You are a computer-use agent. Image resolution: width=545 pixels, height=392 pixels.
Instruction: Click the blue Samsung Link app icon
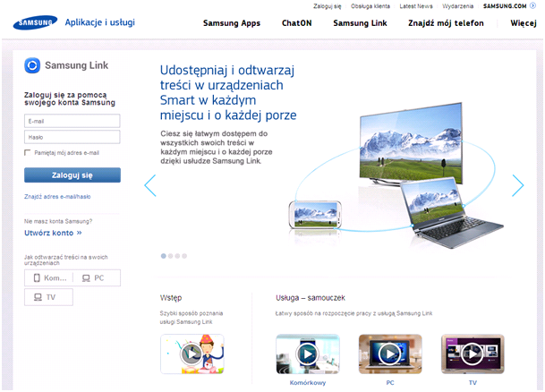coord(32,65)
